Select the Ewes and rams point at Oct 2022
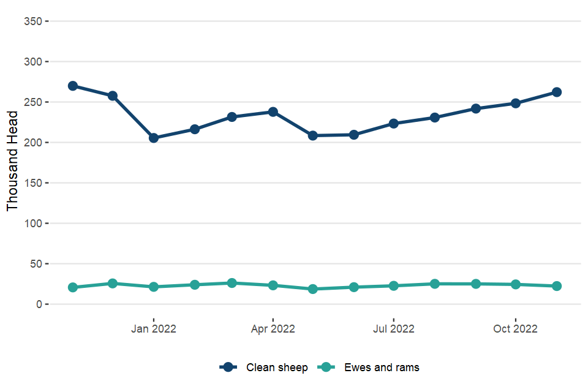This screenshot has width=588, height=392. point(516,284)
